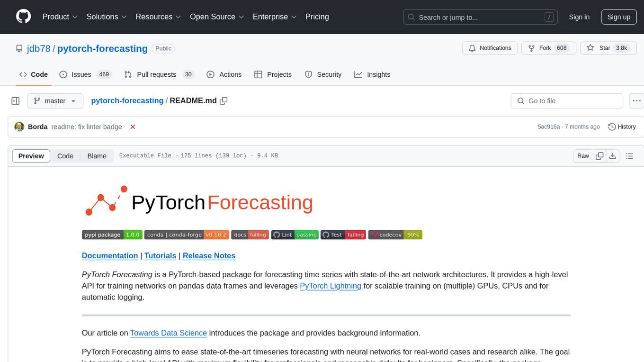
Task: Fork the repository
Action: click(x=548, y=48)
